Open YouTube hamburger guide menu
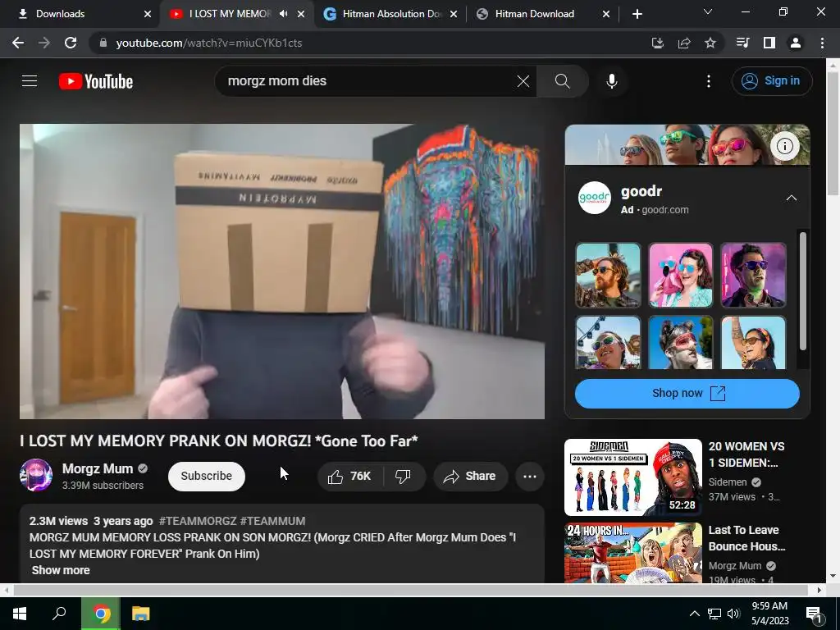 coord(30,81)
